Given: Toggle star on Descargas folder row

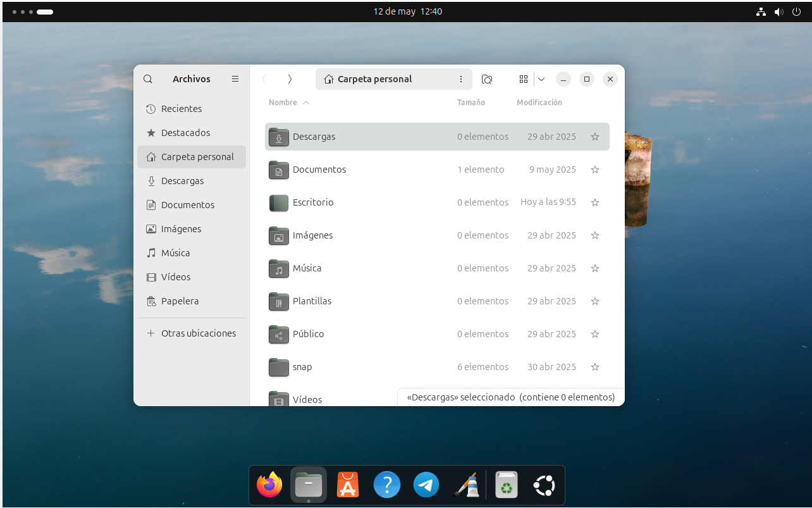Looking at the screenshot, I should [x=594, y=137].
